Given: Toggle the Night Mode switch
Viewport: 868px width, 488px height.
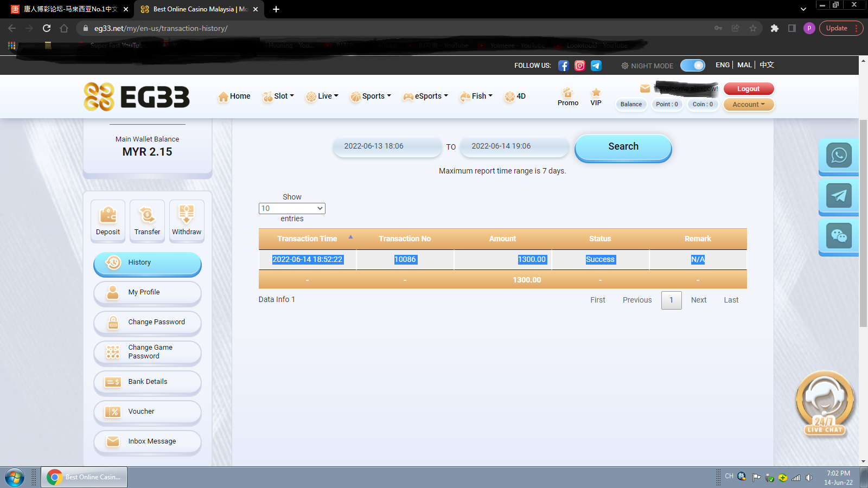Looking at the screenshot, I should tap(692, 66).
